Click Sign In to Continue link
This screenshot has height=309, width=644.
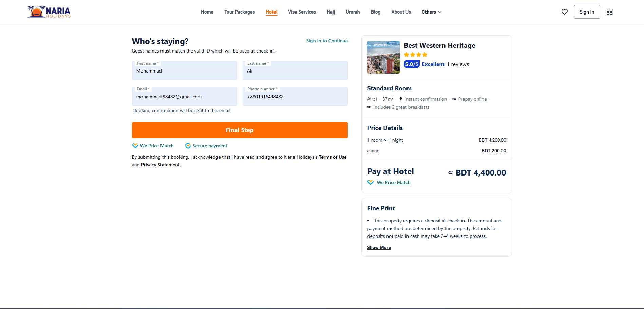(x=327, y=41)
